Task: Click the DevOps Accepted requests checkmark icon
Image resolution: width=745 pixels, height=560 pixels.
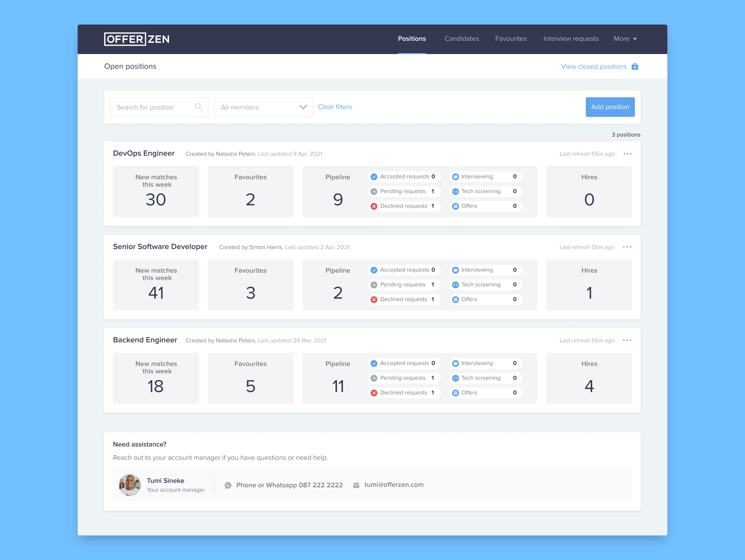Action: click(x=374, y=177)
